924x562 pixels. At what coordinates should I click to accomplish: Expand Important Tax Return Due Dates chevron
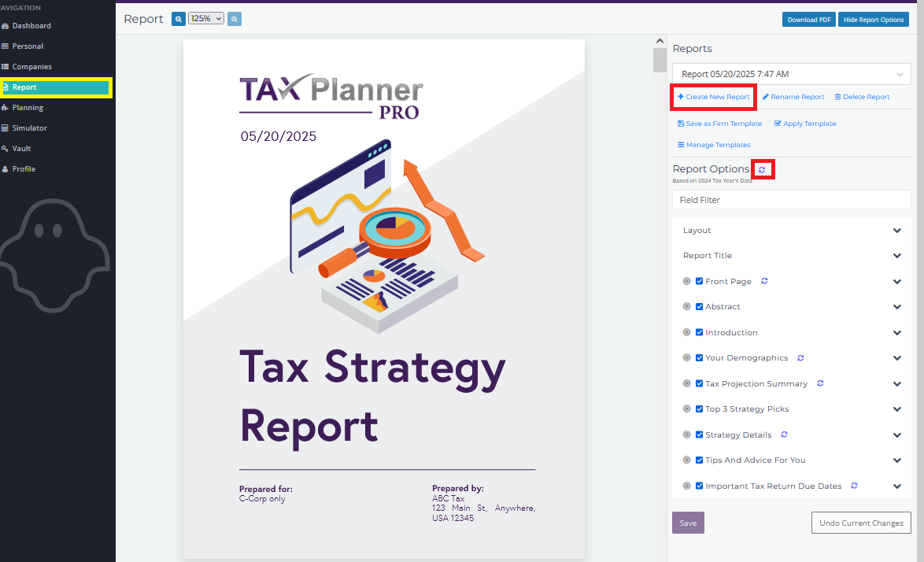(x=897, y=486)
